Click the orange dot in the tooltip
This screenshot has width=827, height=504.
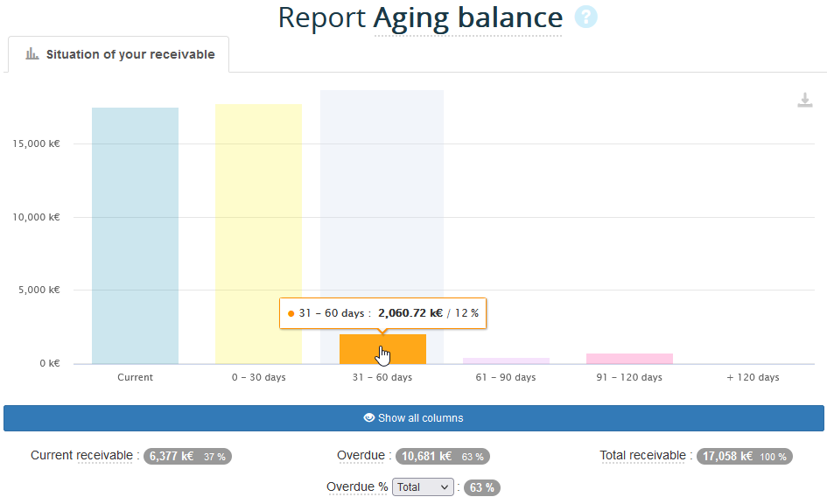(289, 313)
